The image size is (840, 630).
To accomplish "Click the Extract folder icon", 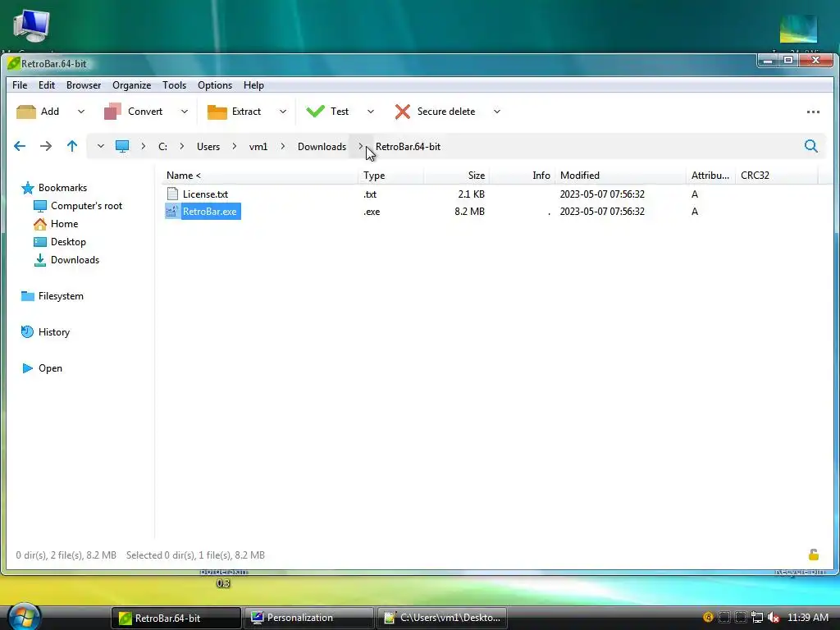I will [x=217, y=112].
